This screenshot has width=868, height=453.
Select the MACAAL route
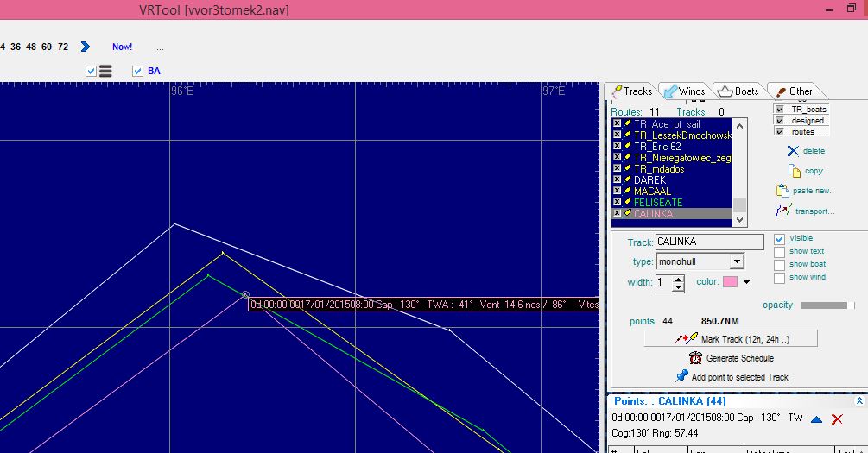652,191
